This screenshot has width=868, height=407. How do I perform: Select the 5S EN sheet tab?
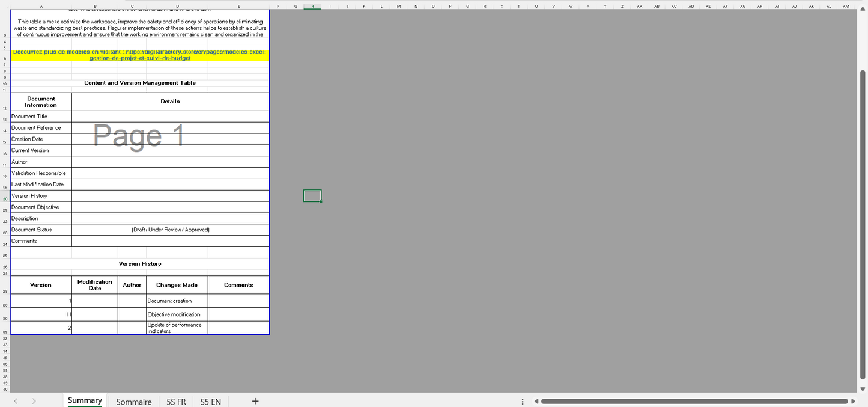(210, 402)
